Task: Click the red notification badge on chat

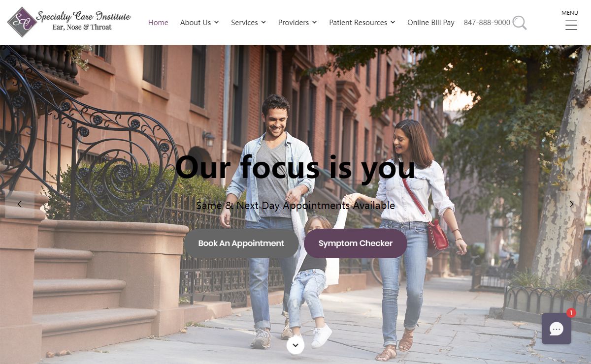Action: [571, 313]
